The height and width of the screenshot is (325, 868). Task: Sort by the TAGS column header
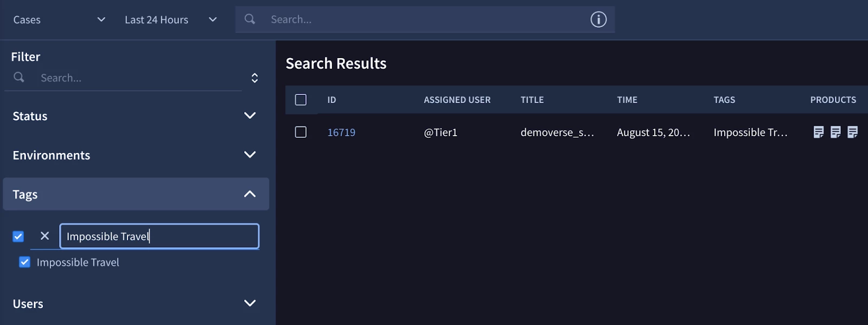coord(724,100)
